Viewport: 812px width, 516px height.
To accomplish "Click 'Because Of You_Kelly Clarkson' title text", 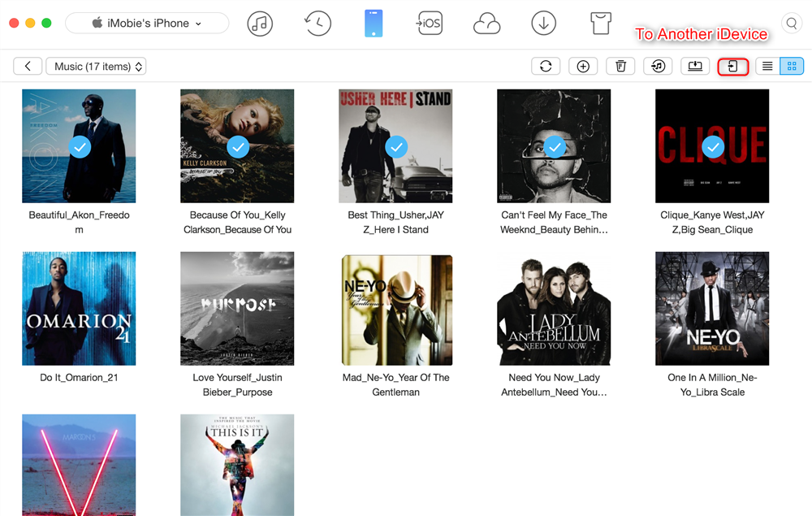I will 237,223.
